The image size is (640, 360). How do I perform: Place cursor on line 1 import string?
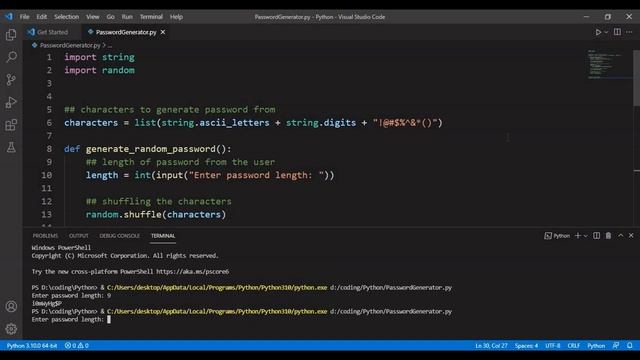pyautogui.click(x=99, y=57)
